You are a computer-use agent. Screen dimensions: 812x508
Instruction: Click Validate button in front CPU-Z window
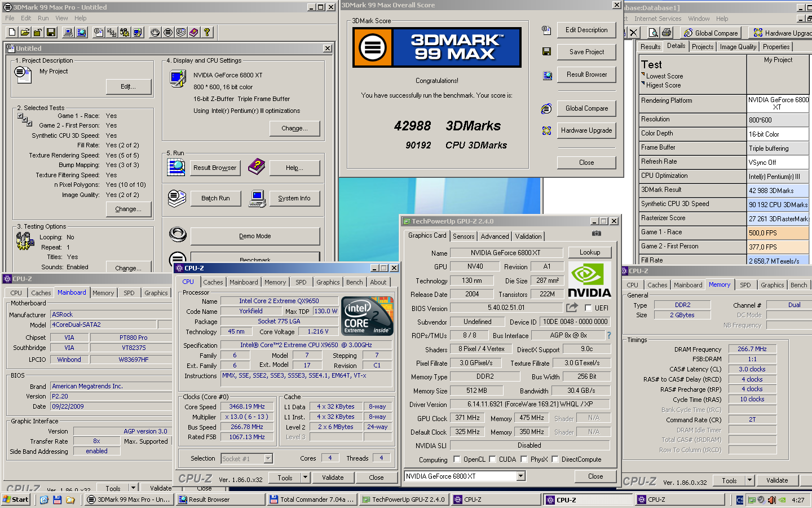tap(333, 478)
